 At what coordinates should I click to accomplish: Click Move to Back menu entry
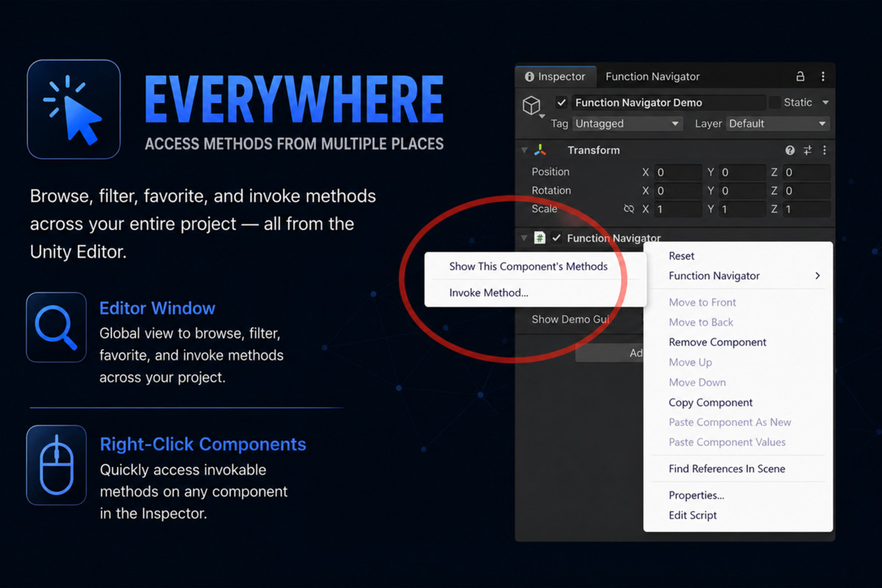701,322
